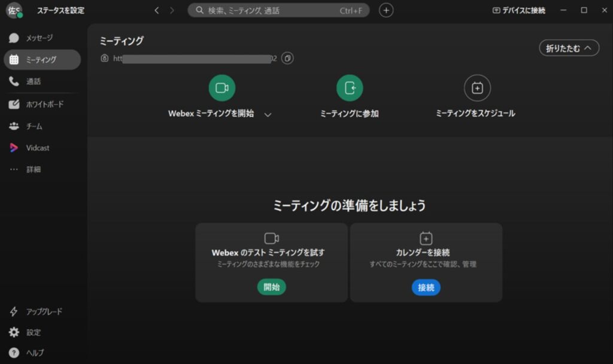The image size is (613, 364).
Task: Open the ステータスを設定 status selector
Action: [60, 10]
